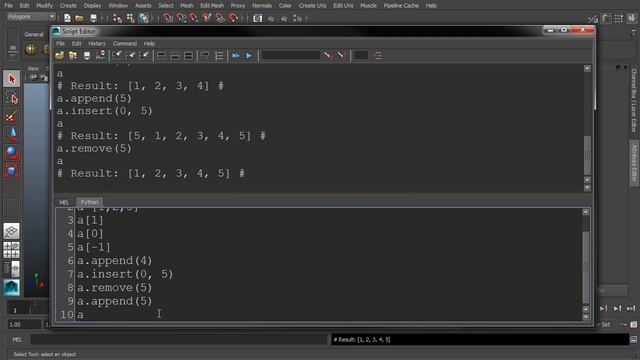Open Pipeline Cache menu
This screenshot has width=640, height=360.
401,5
